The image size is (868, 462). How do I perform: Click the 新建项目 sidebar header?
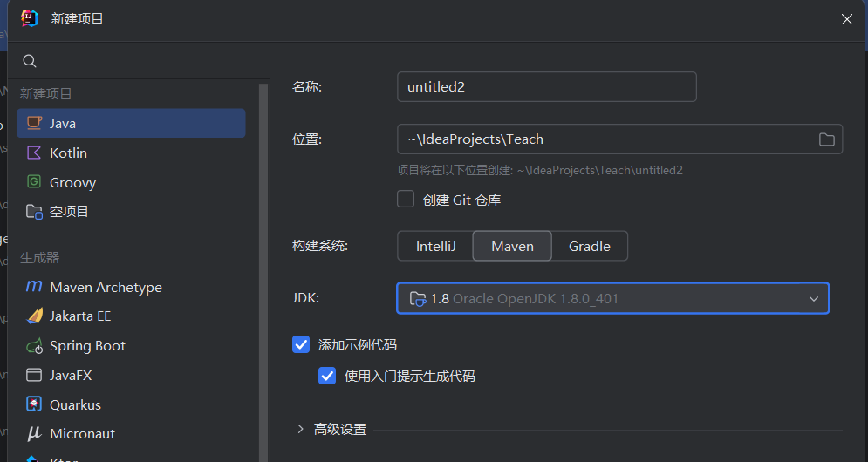(x=46, y=93)
